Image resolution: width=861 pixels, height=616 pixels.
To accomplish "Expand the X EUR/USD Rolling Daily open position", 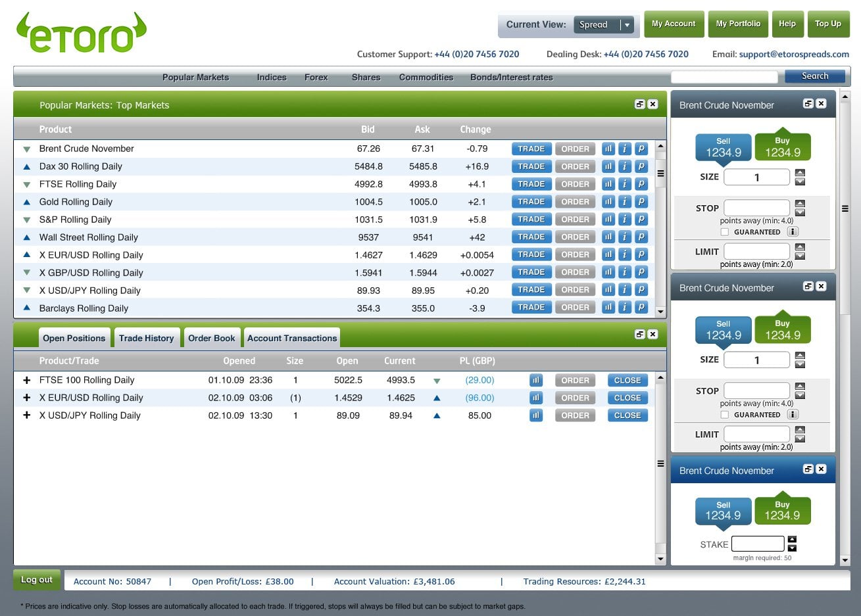I will click(26, 398).
